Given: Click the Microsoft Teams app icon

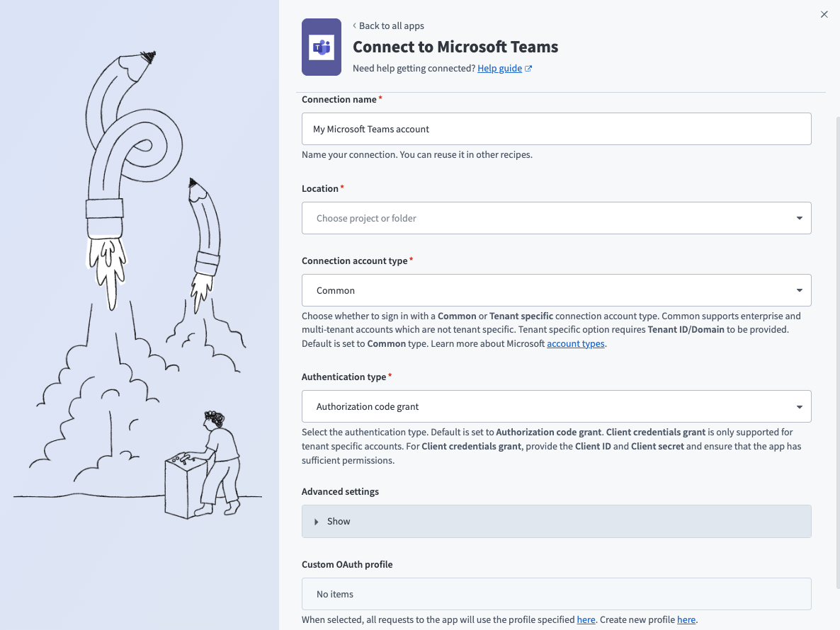Looking at the screenshot, I should point(322,47).
